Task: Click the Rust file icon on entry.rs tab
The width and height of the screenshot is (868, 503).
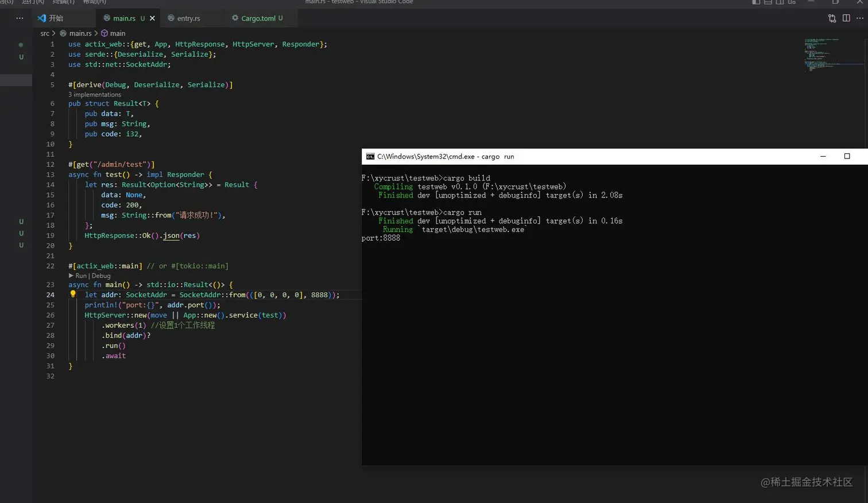Action: (171, 18)
